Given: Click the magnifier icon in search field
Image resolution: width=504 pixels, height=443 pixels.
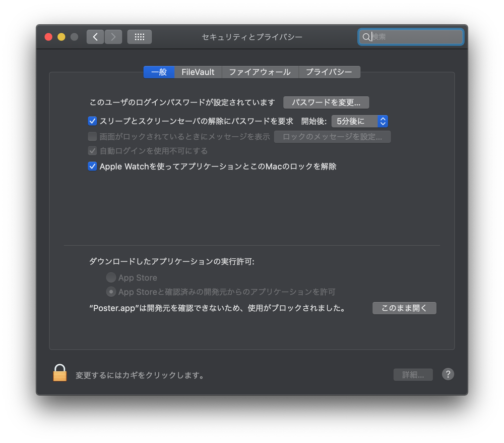Looking at the screenshot, I should point(366,37).
